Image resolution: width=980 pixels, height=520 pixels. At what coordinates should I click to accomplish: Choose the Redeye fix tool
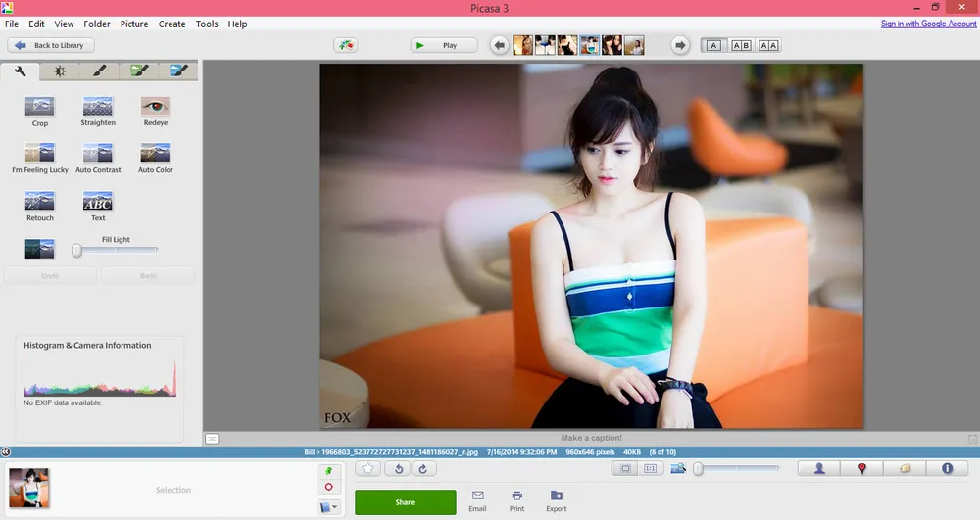(x=156, y=112)
